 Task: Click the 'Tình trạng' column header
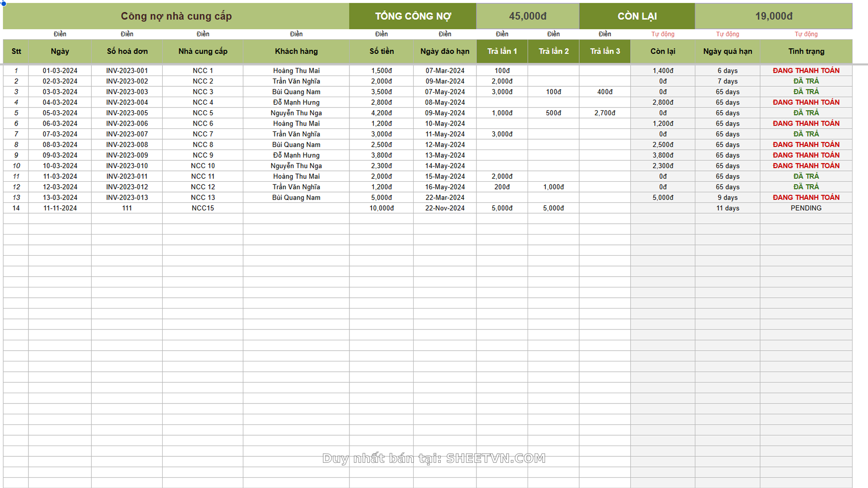[x=806, y=52]
